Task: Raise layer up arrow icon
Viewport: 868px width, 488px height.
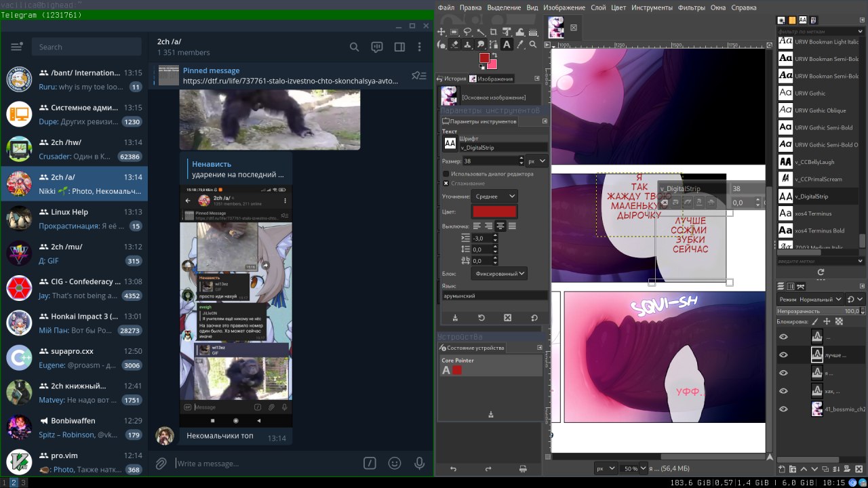Action: (x=804, y=469)
